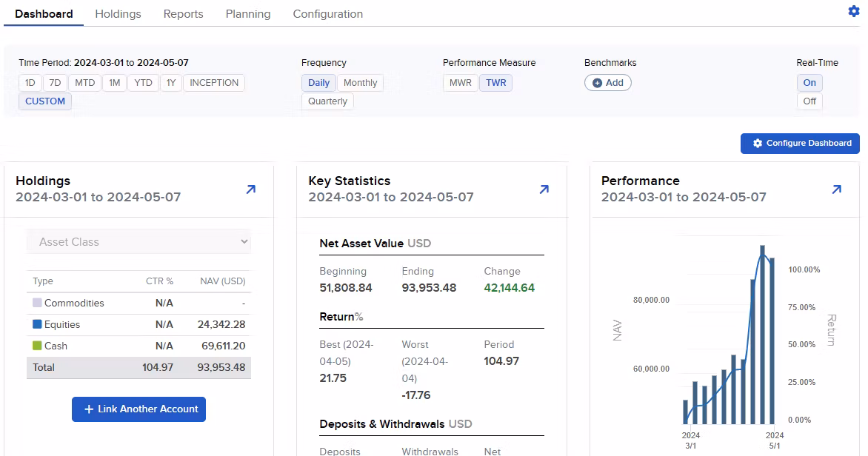Switch to the Holdings tab
The height and width of the screenshot is (456, 868).
(118, 14)
